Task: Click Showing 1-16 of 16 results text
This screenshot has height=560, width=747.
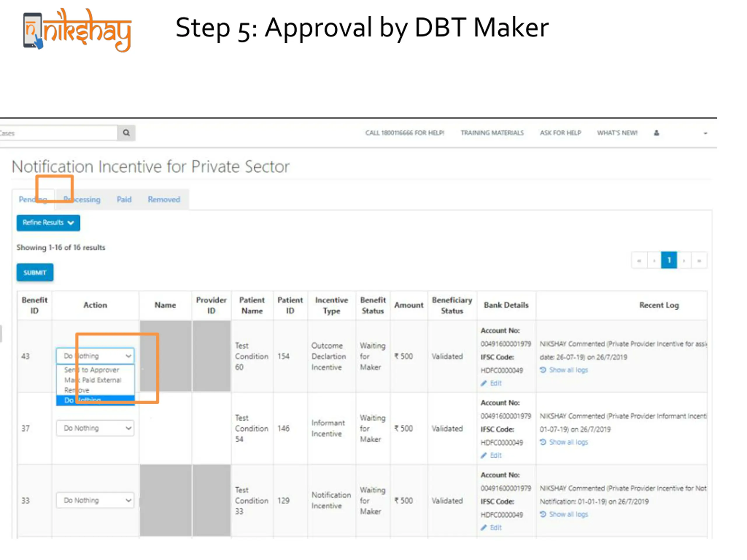Action: (61, 247)
